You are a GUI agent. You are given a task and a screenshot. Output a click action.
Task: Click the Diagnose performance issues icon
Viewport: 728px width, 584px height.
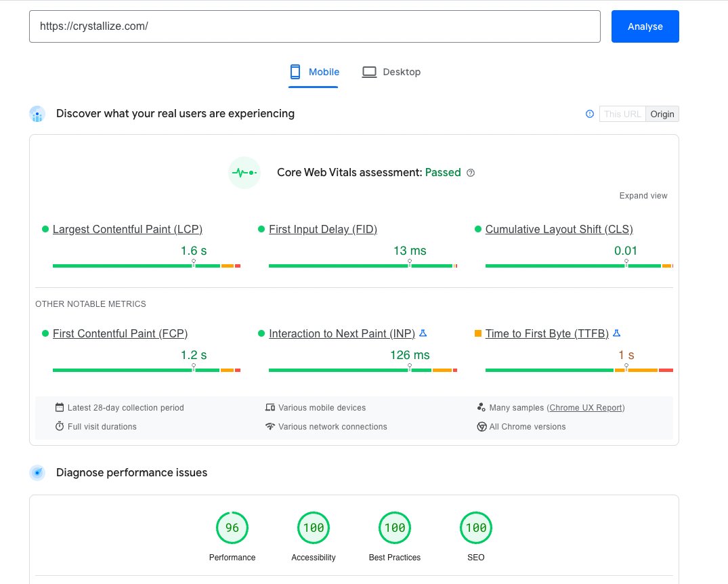tap(37, 472)
